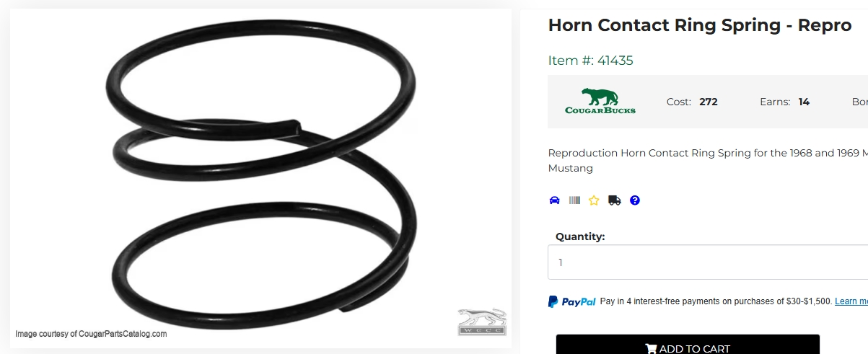Screen dimensions: 868x354
Task: Click the WCCC watermark logo on image
Action: (482, 322)
